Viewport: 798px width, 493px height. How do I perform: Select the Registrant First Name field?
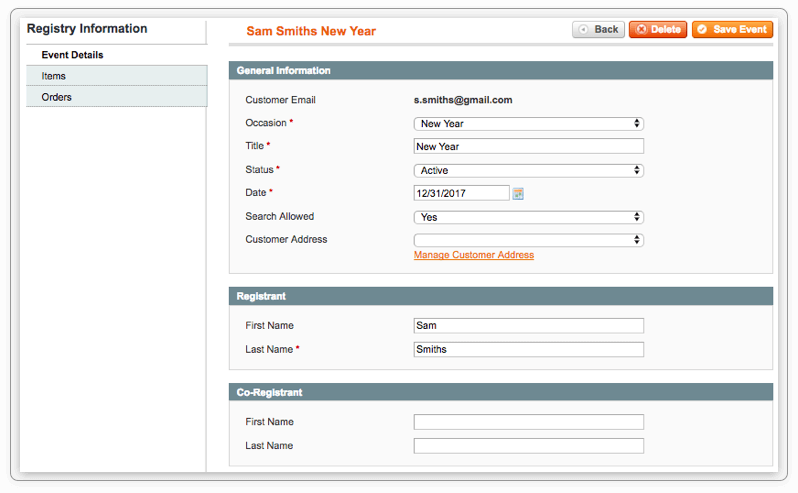pos(529,326)
